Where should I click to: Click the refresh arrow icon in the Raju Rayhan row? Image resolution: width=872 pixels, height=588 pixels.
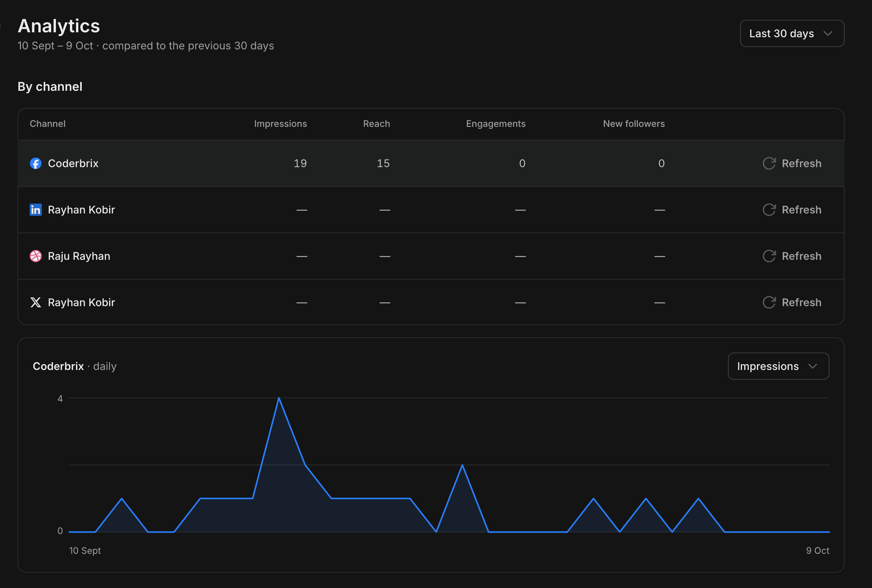click(x=769, y=256)
